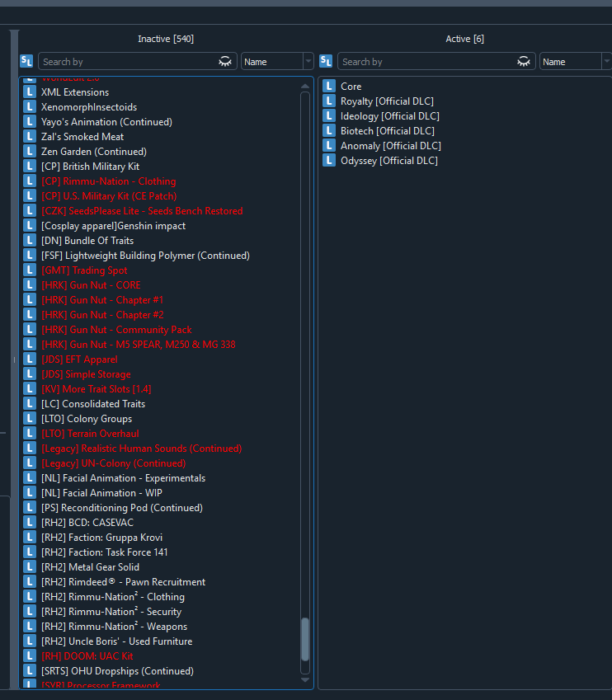Select [RH2] Rimmu-Nation² - Weapons
The image size is (612, 700).
click(115, 627)
